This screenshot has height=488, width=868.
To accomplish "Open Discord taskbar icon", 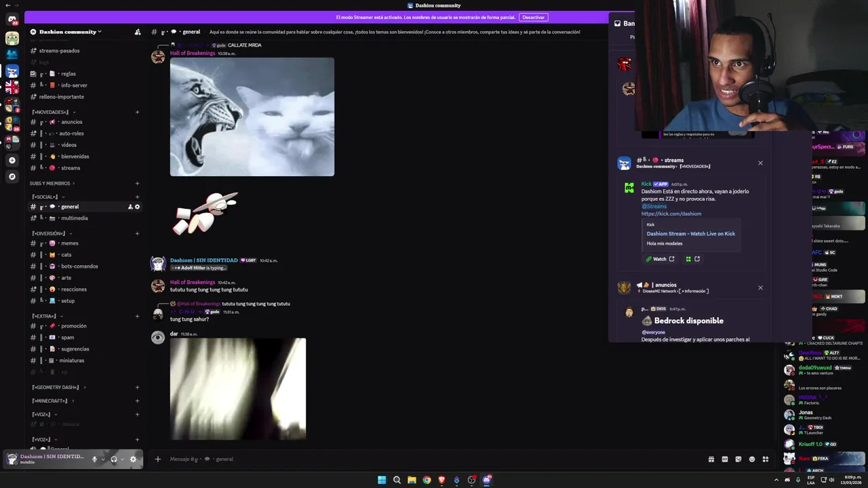I will tap(486, 480).
